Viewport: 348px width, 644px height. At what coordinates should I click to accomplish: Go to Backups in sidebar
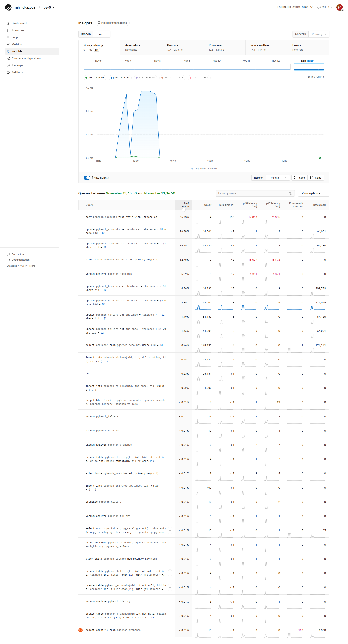pos(17,65)
